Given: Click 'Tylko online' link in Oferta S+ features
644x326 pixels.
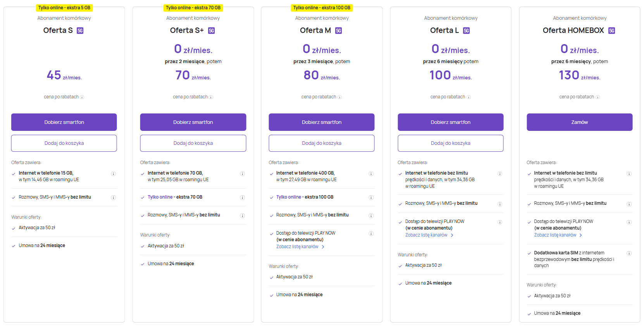Looking at the screenshot, I should [160, 197].
